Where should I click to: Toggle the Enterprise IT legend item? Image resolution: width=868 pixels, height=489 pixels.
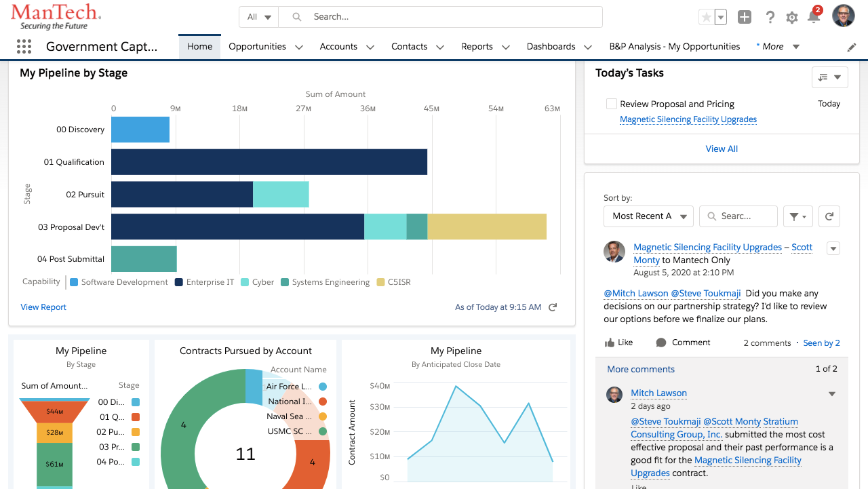(x=204, y=282)
